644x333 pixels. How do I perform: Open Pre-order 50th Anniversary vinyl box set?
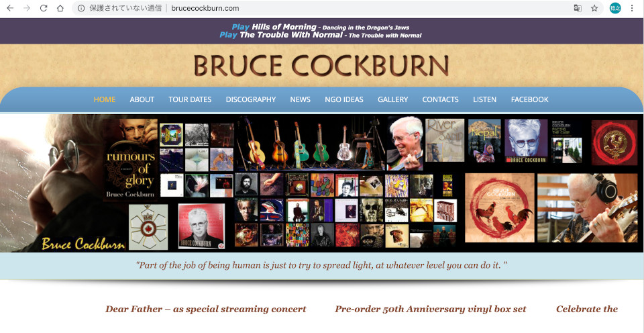click(430, 309)
